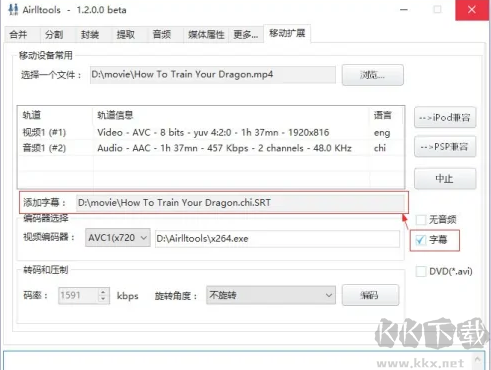Viewport: 491px width, 370px height.
Task: Click the -->iPod兼容 button
Action: click(x=445, y=117)
